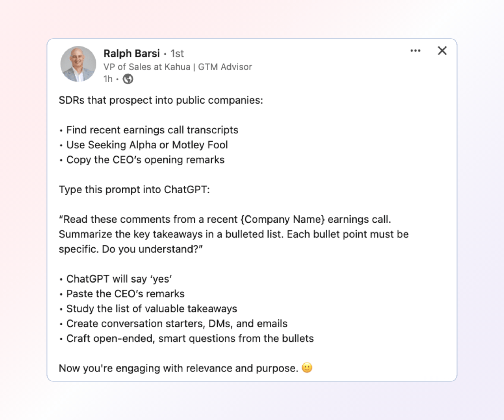Click the 'Study the list of valuable takeaways' bullet
The width and height of the screenshot is (504, 420).
click(152, 309)
